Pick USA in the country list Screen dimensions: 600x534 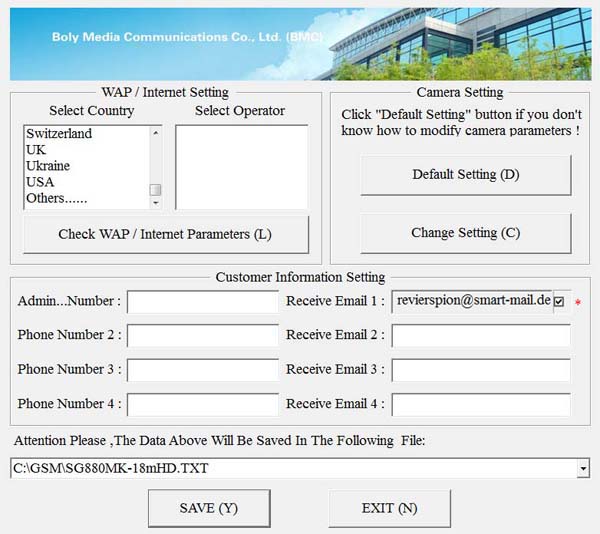point(40,182)
